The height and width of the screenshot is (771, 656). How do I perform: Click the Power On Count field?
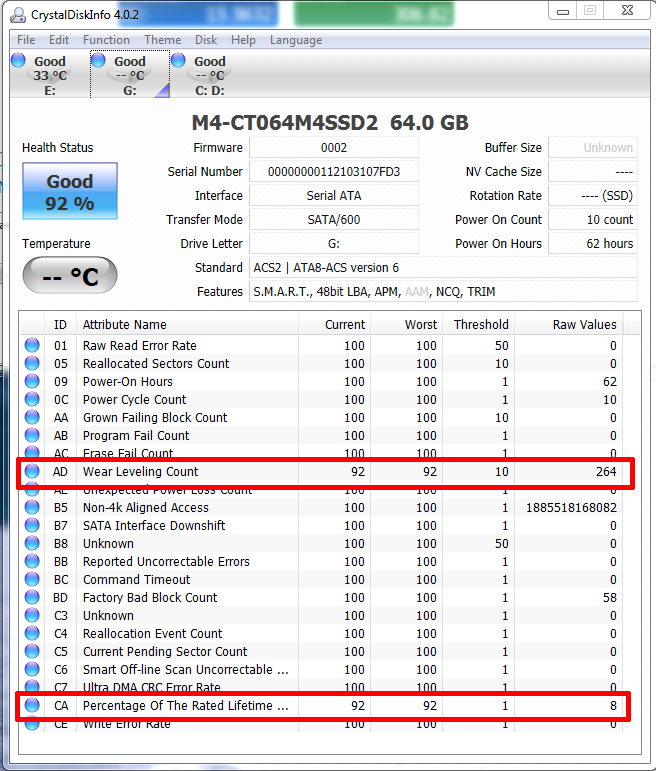(x=593, y=219)
